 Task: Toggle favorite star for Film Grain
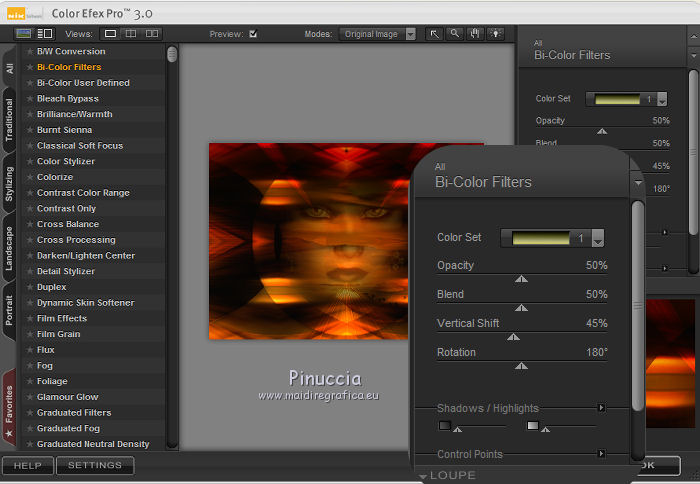tap(30, 334)
